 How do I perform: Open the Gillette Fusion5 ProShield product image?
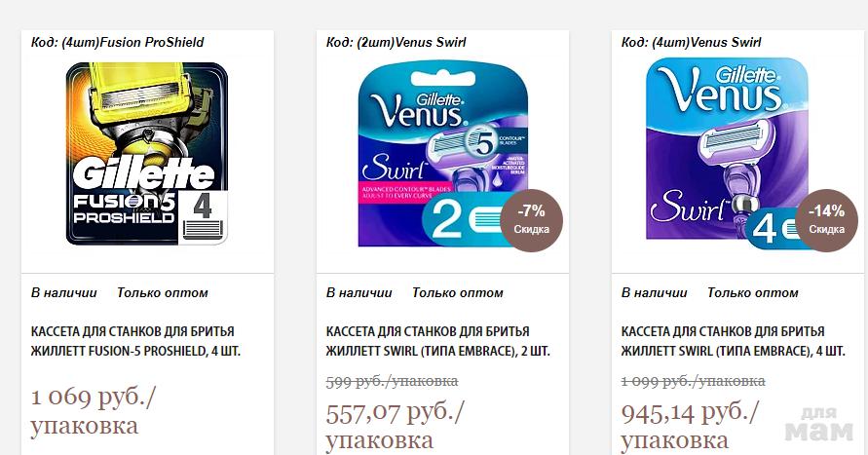click(147, 153)
